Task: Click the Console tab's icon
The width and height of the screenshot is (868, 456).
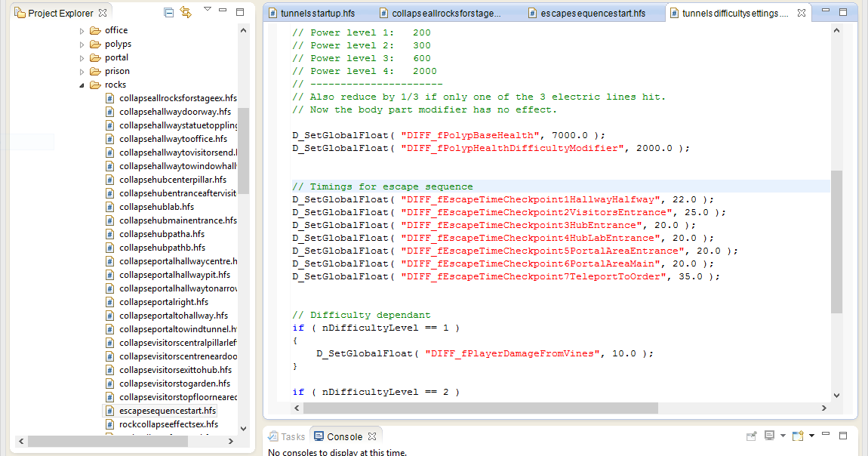Action: coord(320,436)
